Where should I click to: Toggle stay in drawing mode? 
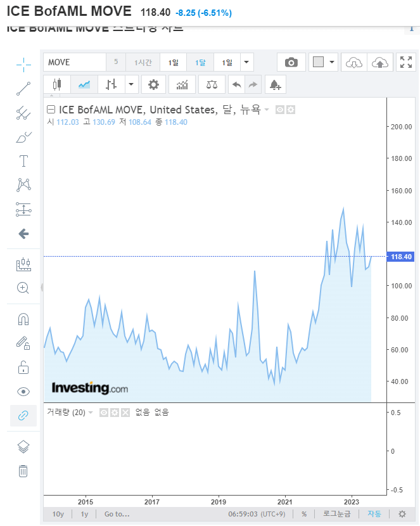point(23,343)
